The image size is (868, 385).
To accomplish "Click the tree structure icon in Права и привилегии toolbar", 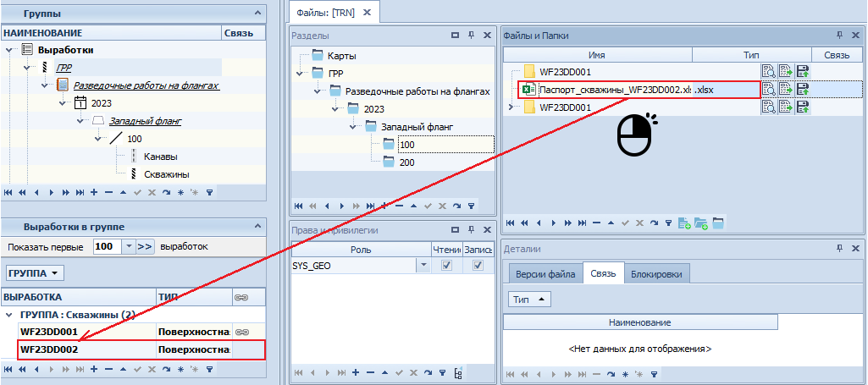I will pyautogui.click(x=458, y=372).
